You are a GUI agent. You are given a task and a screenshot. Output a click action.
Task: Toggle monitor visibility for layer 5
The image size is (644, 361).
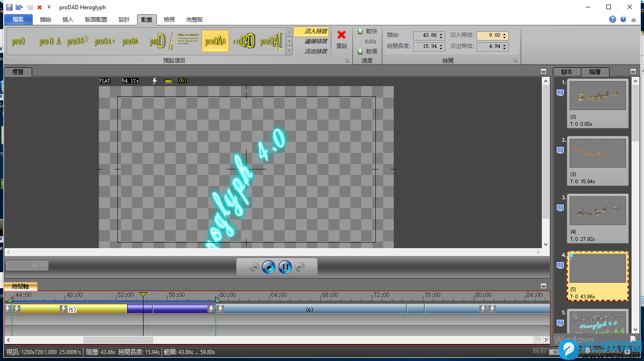tap(560, 323)
